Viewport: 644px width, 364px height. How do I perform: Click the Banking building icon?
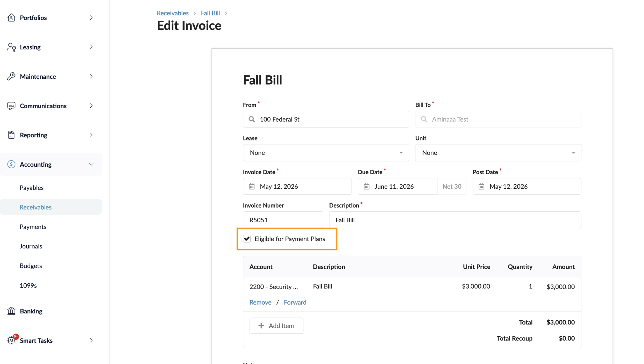pyautogui.click(x=11, y=311)
